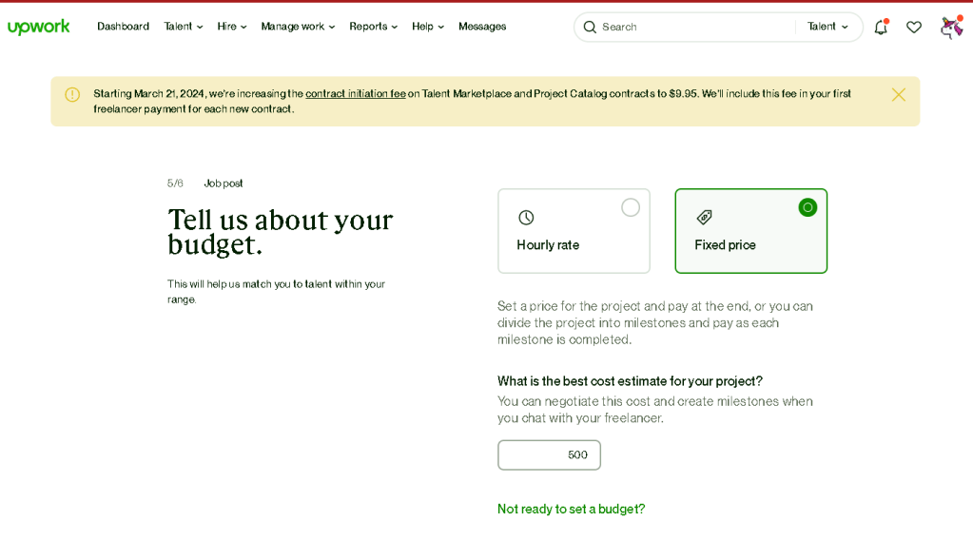The image size is (973, 560).
Task: Expand the Hire menu
Action: click(x=231, y=26)
